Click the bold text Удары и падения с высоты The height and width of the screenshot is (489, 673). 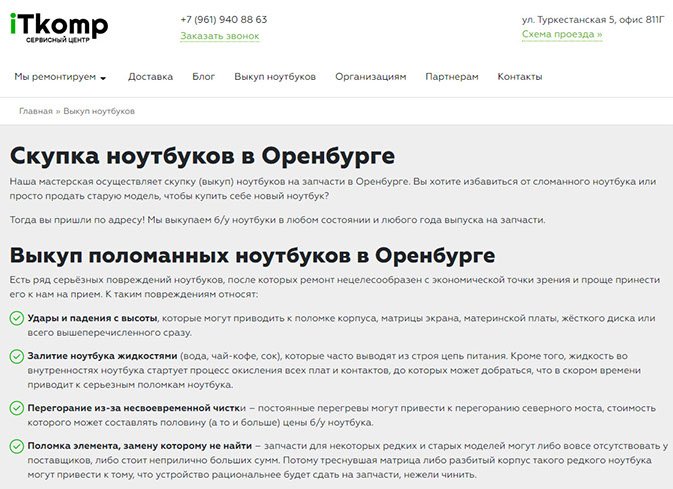[x=93, y=319]
